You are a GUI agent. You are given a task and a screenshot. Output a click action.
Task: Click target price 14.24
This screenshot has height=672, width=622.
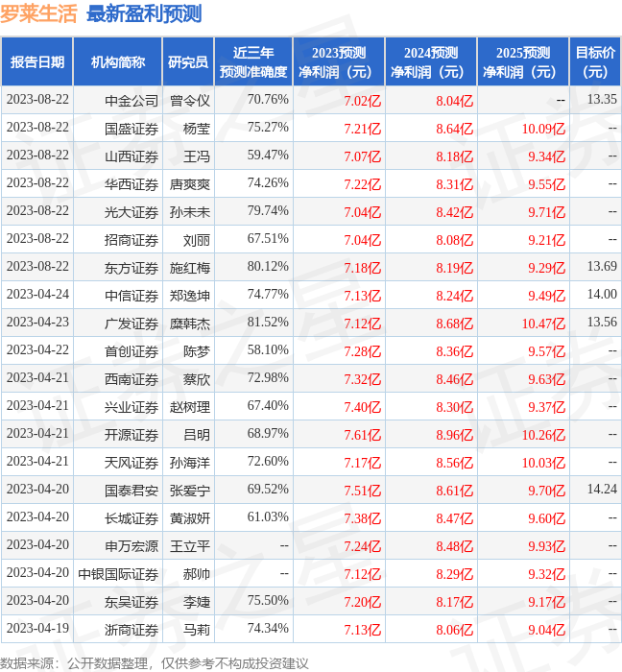click(602, 490)
